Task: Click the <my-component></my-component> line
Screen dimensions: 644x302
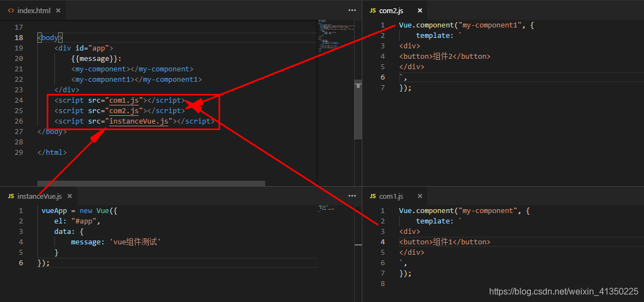Action: point(132,69)
